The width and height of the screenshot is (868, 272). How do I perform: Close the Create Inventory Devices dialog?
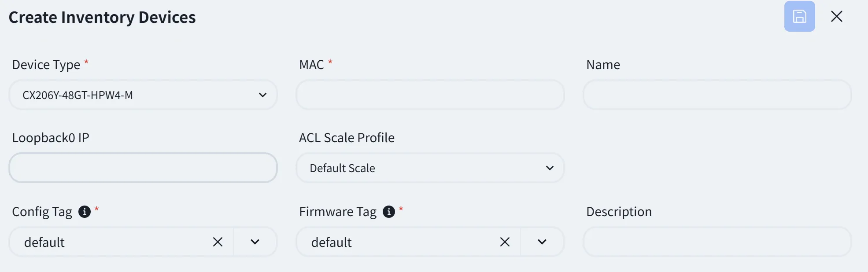coord(836,16)
